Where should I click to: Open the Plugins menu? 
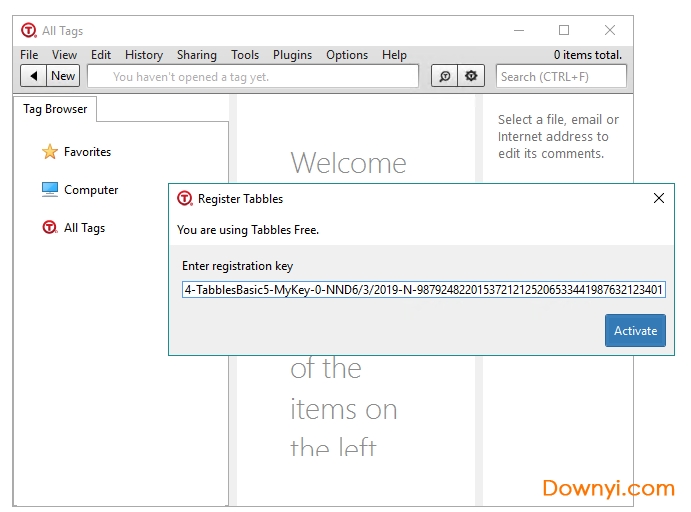(x=292, y=55)
